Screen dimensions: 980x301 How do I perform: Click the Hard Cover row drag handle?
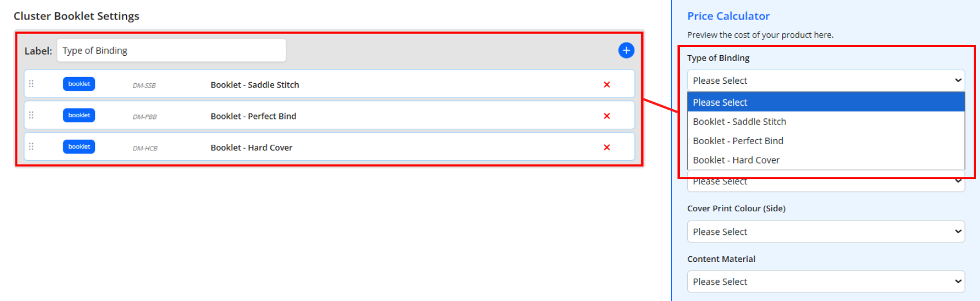point(31,147)
